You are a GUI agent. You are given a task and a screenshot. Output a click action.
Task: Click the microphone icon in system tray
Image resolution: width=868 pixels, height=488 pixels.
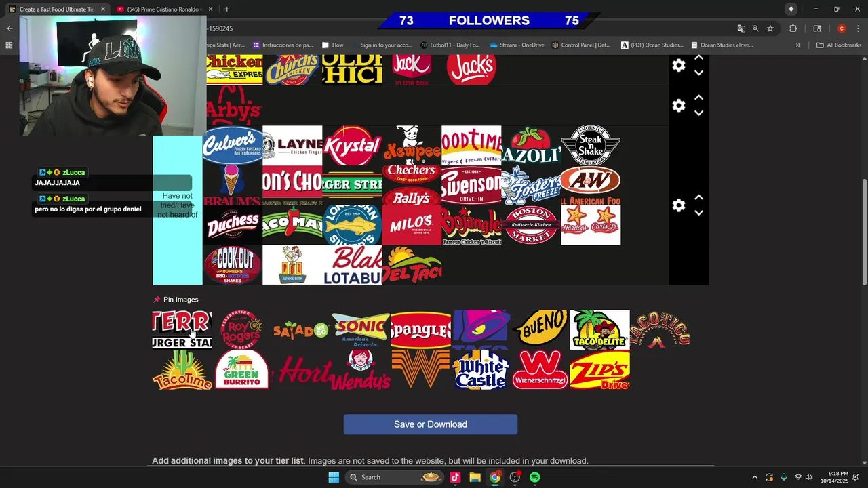(784, 477)
